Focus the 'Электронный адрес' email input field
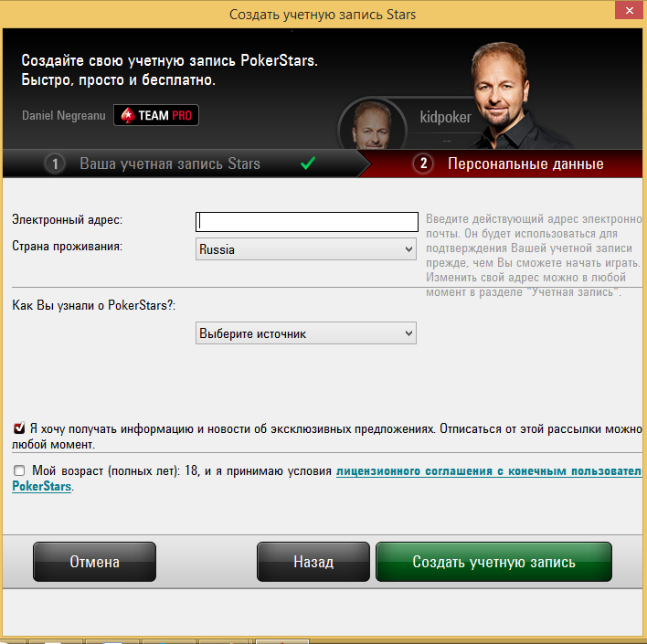647x644 pixels. click(x=306, y=222)
